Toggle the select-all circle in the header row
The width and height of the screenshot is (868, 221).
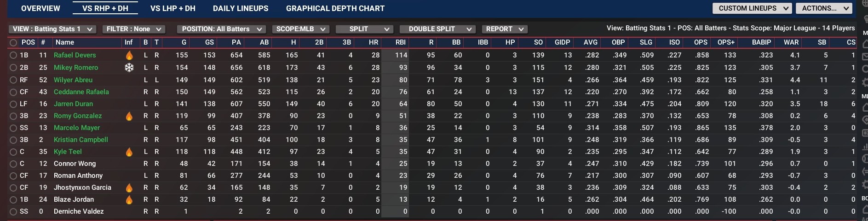point(13,43)
